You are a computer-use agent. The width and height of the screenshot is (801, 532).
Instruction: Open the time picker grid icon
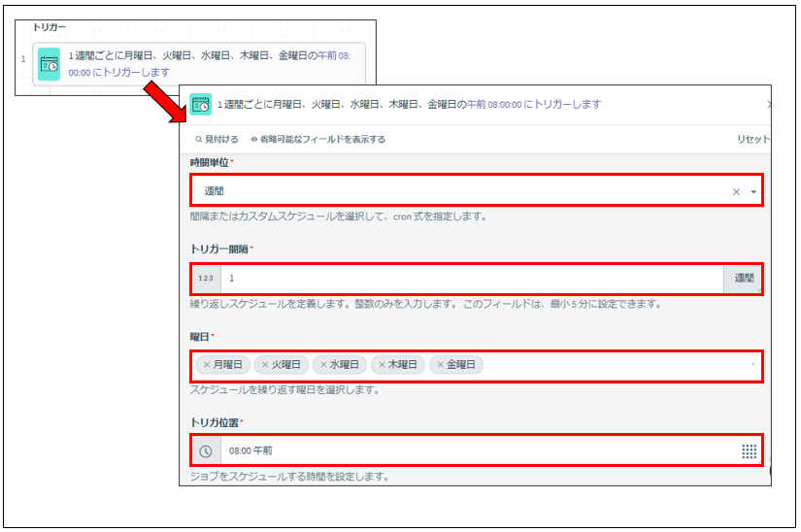tap(750, 451)
